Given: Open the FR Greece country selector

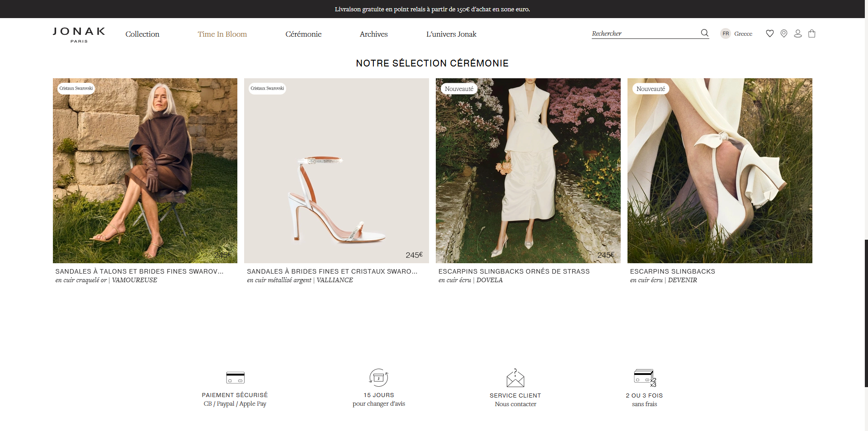Looking at the screenshot, I should click(x=736, y=33).
